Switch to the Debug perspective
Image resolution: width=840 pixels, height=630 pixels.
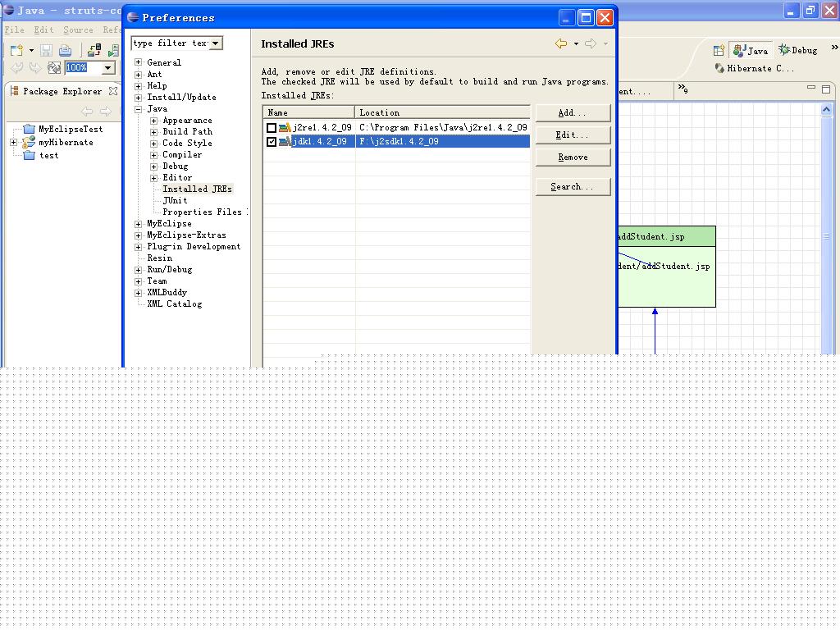click(797, 50)
